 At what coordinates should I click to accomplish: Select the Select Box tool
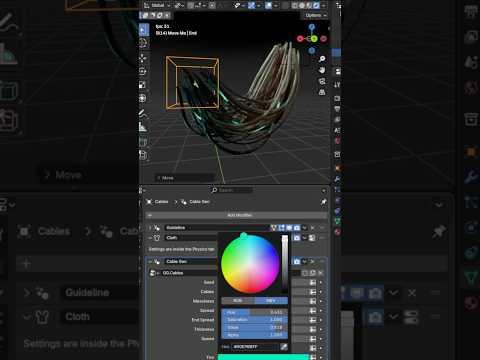point(144,30)
